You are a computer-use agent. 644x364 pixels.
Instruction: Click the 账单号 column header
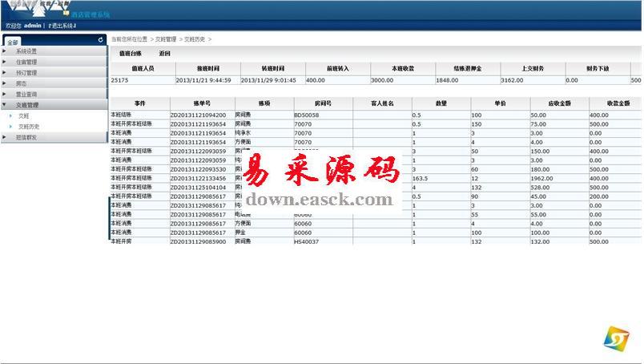[202, 103]
